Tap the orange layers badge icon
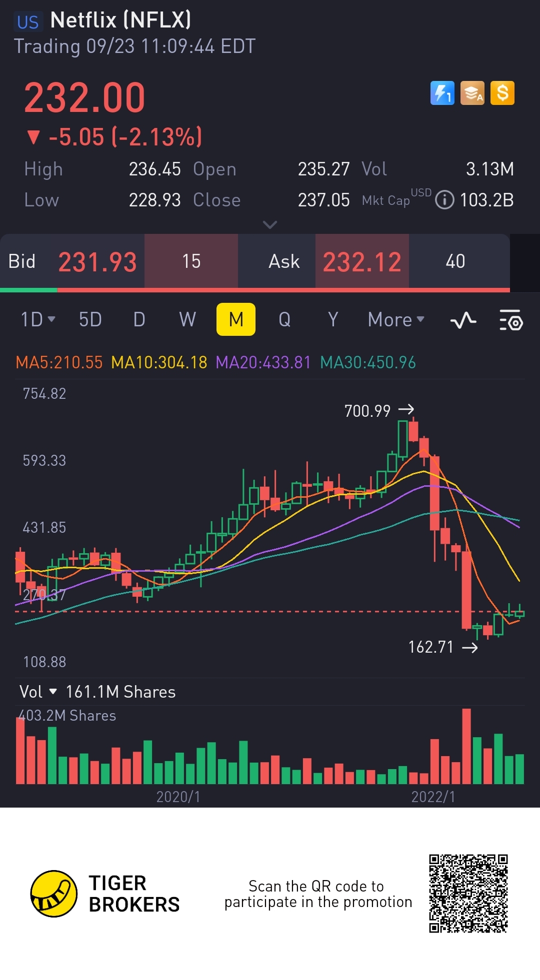Image resolution: width=540 pixels, height=980 pixels. pyautogui.click(x=472, y=93)
